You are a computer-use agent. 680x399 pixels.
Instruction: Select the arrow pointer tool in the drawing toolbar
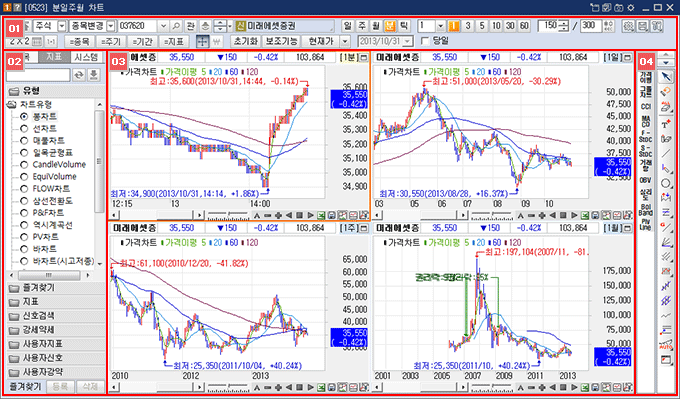pyautogui.click(x=666, y=78)
